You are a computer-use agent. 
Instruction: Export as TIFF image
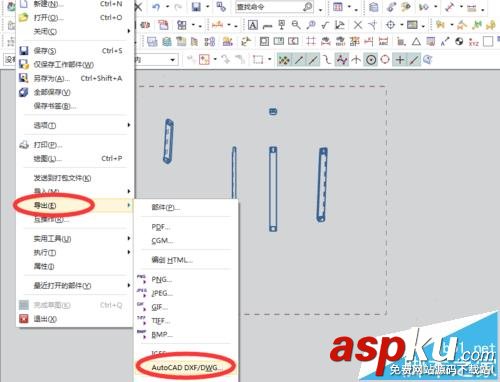point(186,321)
